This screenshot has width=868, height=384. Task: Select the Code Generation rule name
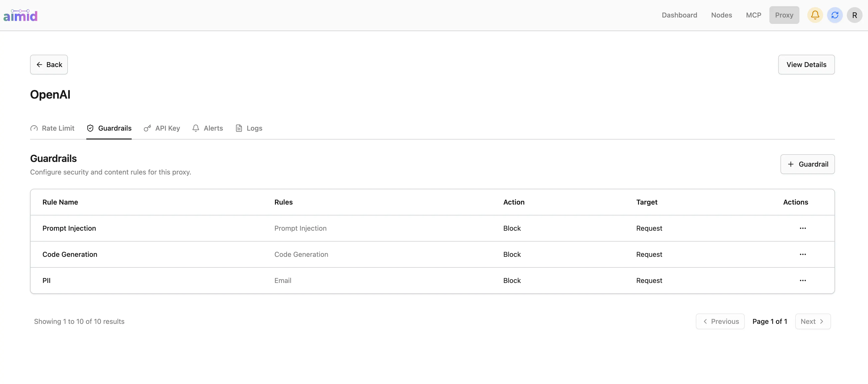70,254
